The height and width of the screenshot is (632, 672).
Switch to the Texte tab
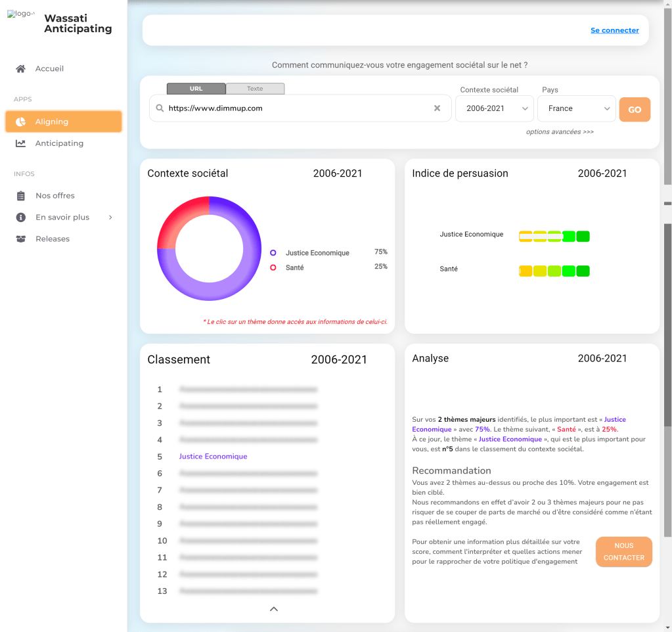pyautogui.click(x=256, y=88)
